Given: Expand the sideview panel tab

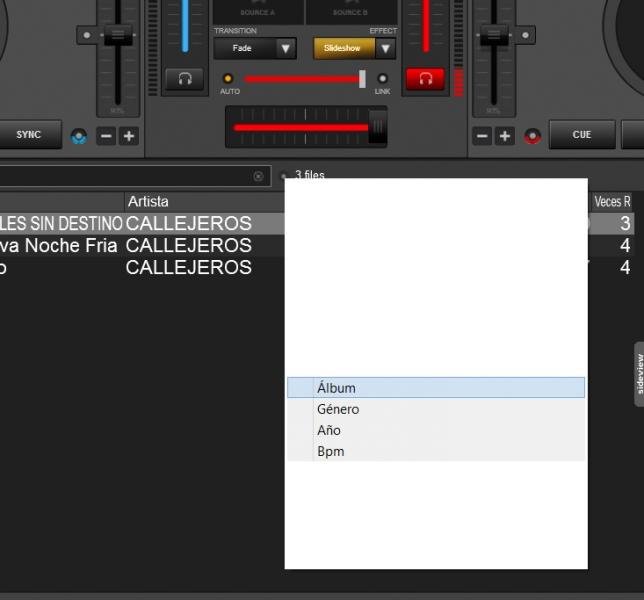Looking at the screenshot, I should click(638, 374).
